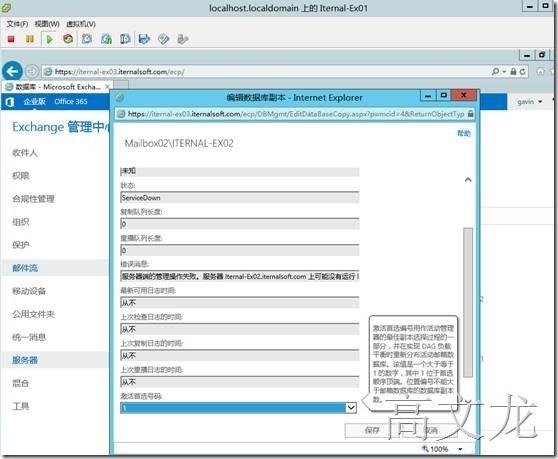The width and height of the screenshot is (558, 459).
Task: Open the 文件(F) menu
Action: [x=17, y=24]
